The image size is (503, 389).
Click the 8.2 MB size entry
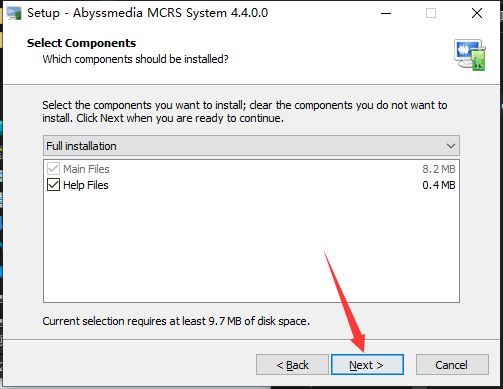pos(439,169)
